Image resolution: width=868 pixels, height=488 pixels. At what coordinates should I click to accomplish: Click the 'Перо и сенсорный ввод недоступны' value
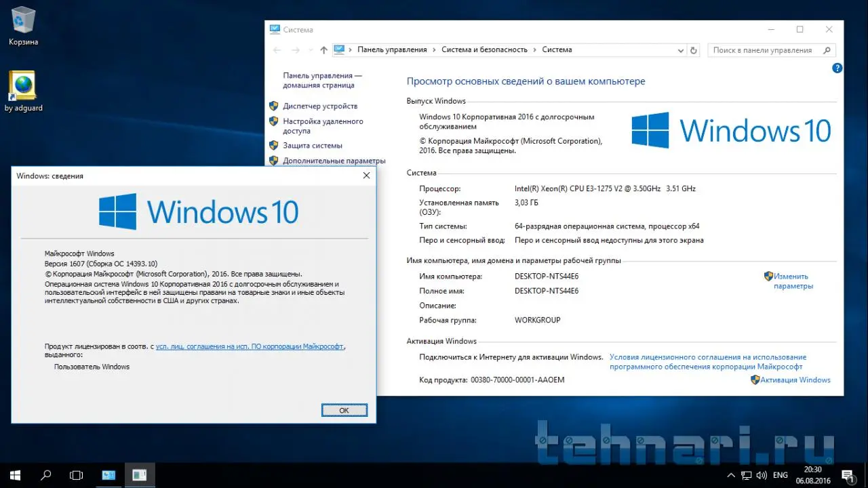click(609, 240)
